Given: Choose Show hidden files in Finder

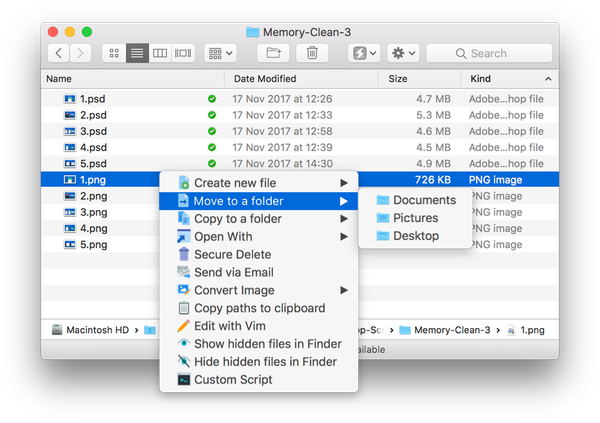Looking at the screenshot, I should tap(259, 344).
